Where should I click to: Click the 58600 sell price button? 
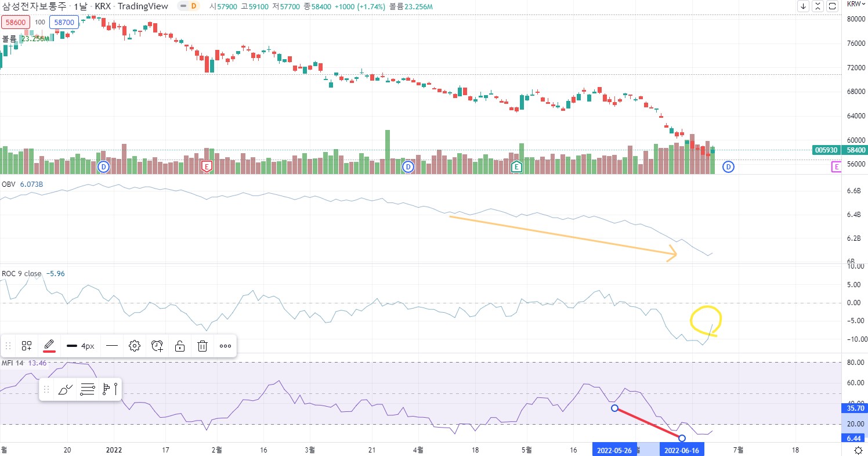tap(16, 22)
